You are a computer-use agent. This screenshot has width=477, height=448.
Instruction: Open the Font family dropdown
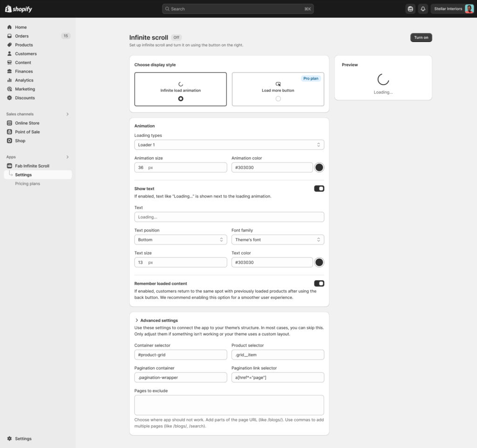278,240
